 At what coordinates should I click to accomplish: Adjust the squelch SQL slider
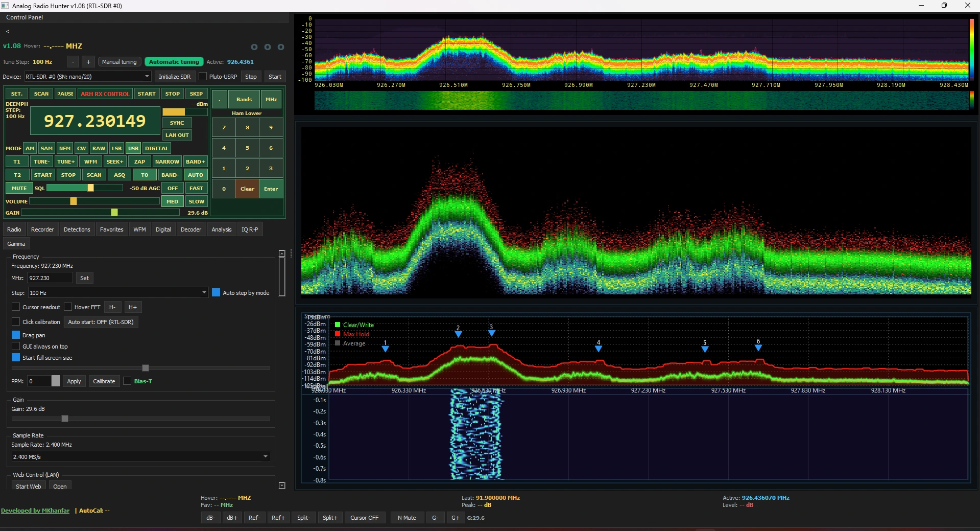pyautogui.click(x=90, y=188)
